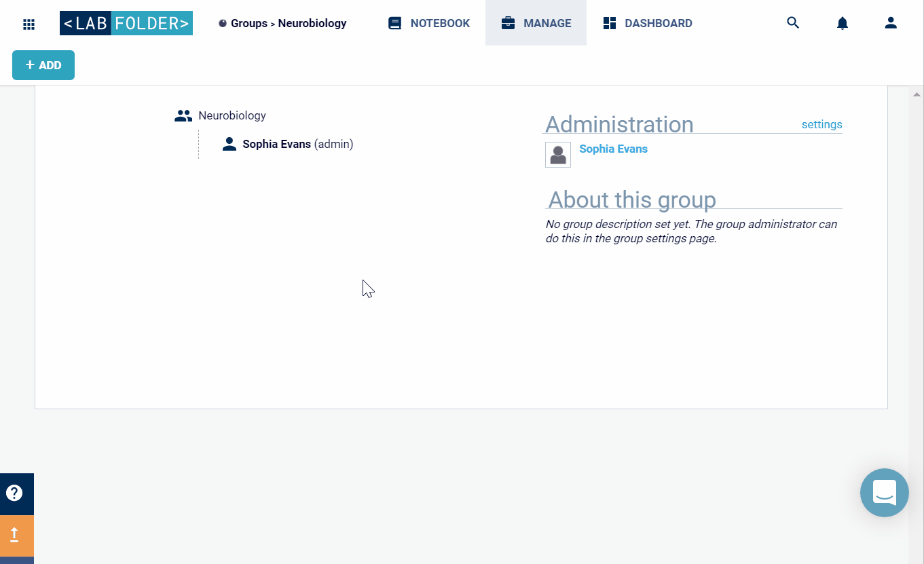Open the search magnifier icon
The height and width of the screenshot is (564, 924).
click(x=793, y=23)
